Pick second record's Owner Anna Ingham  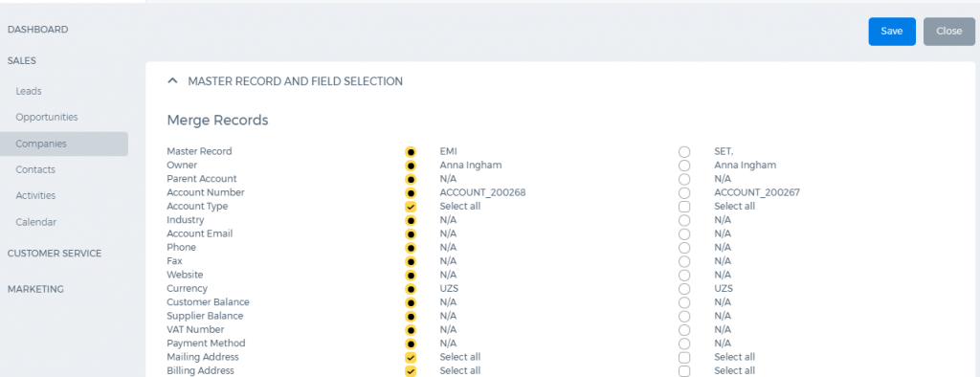684,166
